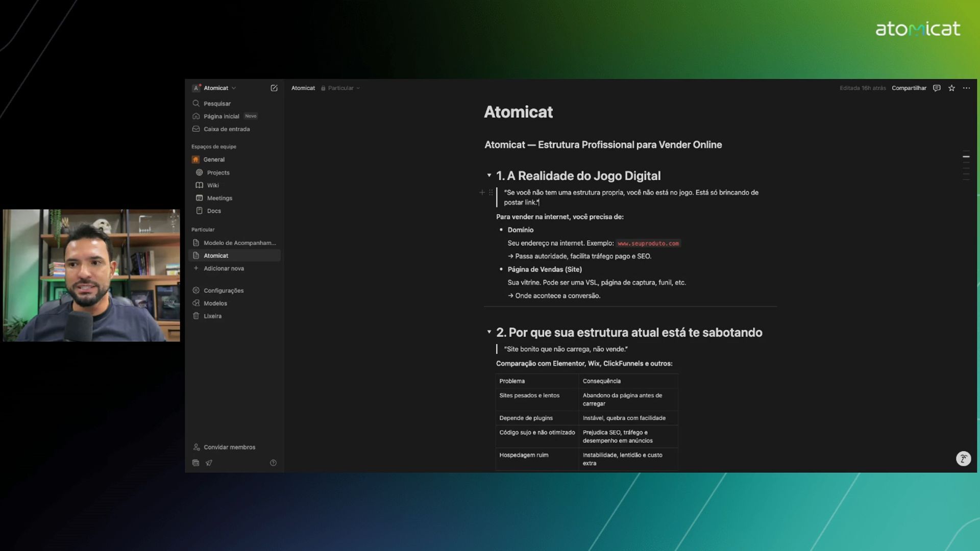Collapse '2. Por que sua estrutura' toggle
Screen dimensions: 980x551
click(x=489, y=332)
